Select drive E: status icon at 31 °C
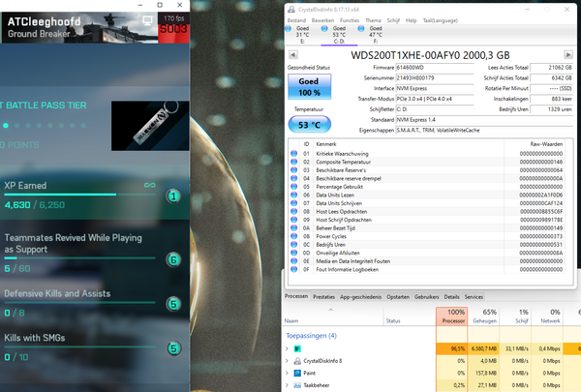 [x=289, y=28]
